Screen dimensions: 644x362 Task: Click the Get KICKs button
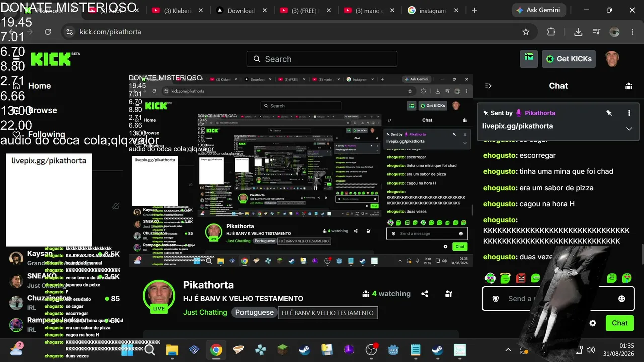(569, 59)
